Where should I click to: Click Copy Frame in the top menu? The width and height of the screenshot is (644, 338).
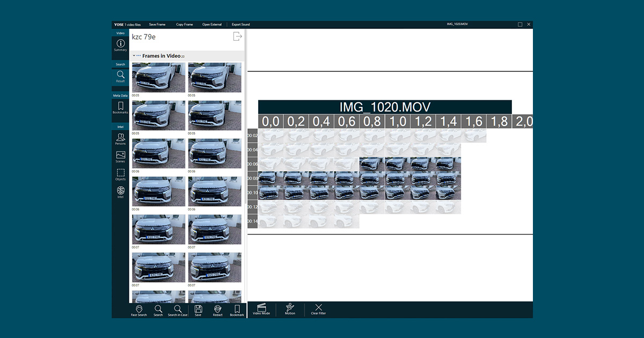[184, 25]
